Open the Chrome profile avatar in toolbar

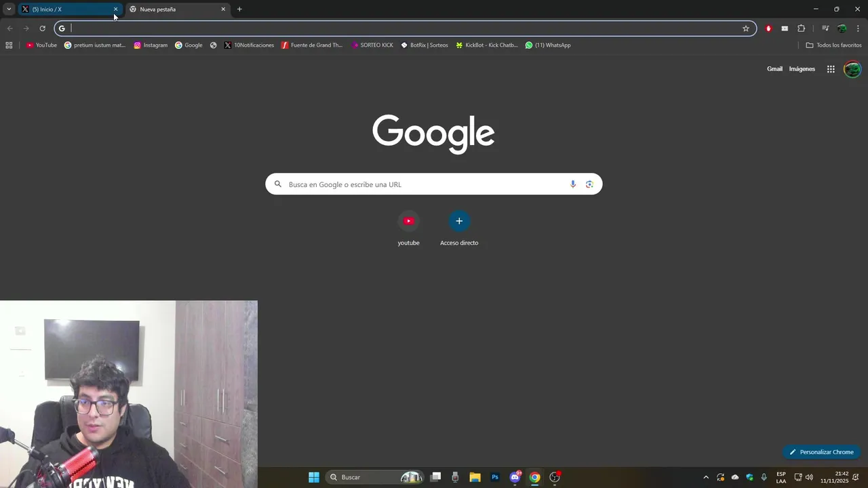(x=842, y=28)
